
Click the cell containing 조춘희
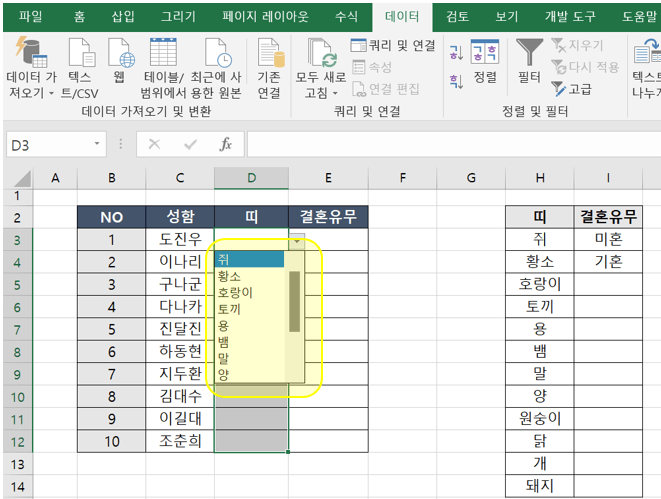180,441
